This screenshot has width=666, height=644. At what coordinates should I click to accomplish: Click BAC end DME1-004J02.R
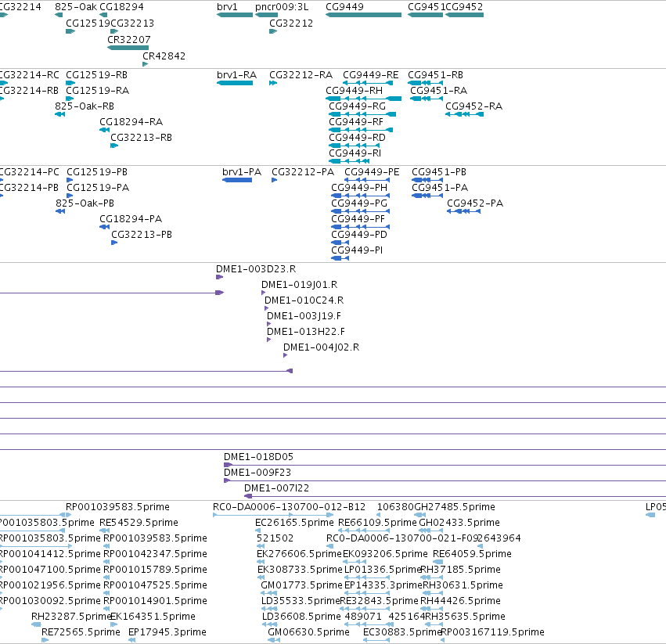coord(285,355)
